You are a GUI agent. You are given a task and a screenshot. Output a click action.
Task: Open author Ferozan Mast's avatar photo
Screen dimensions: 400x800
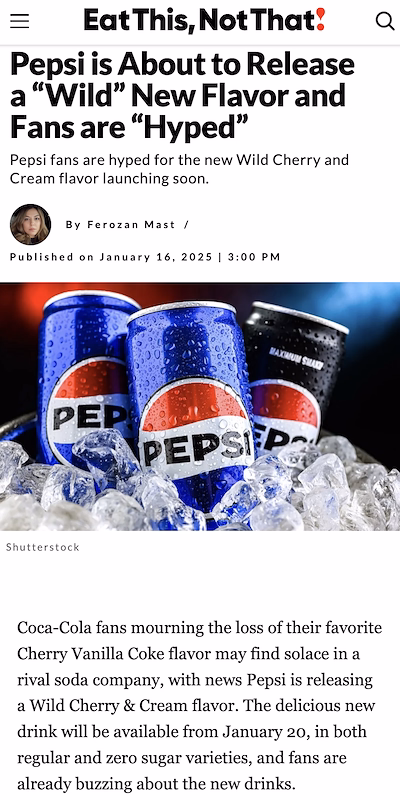coord(30,224)
